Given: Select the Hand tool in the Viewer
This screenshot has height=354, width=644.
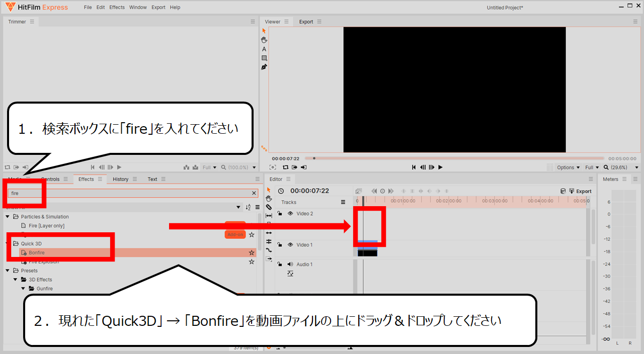Looking at the screenshot, I should [264, 40].
